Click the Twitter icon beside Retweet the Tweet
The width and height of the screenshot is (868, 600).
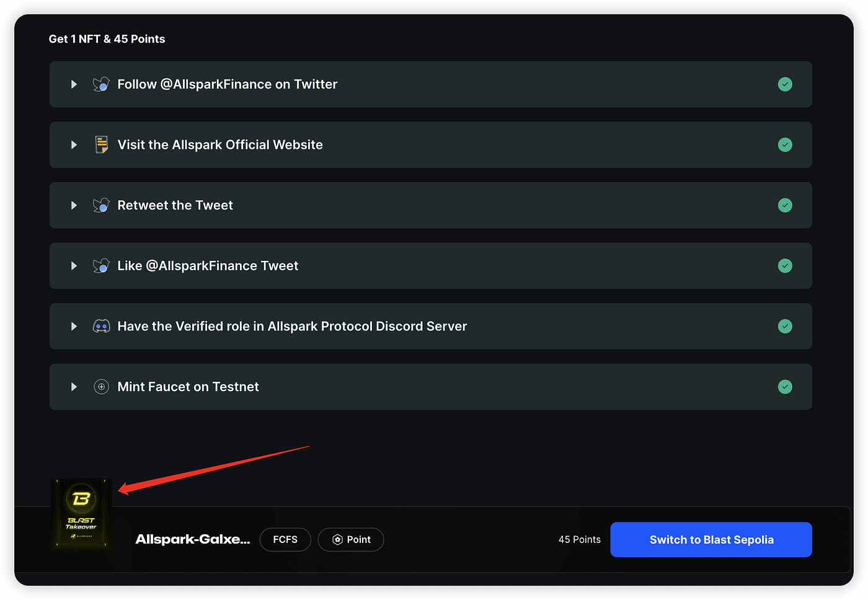[101, 205]
